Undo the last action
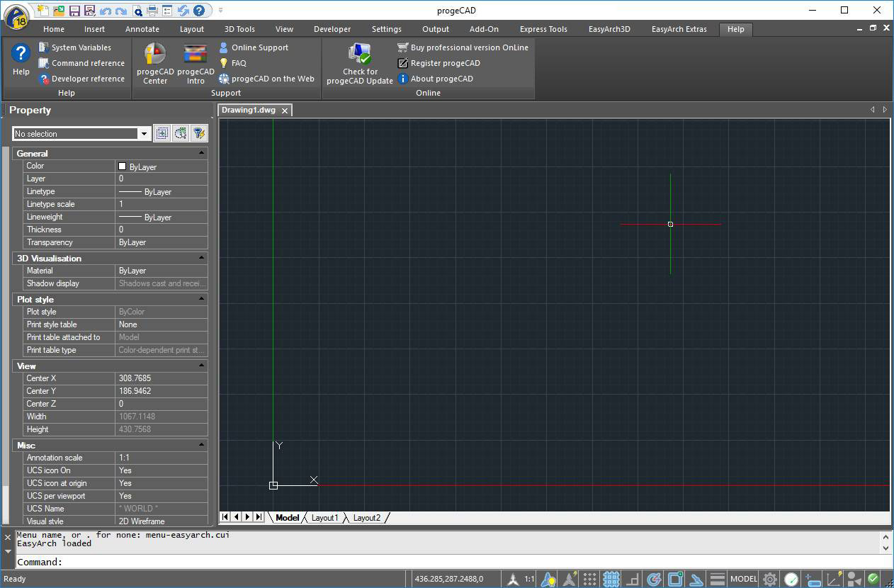This screenshot has height=588, width=894. (105, 11)
